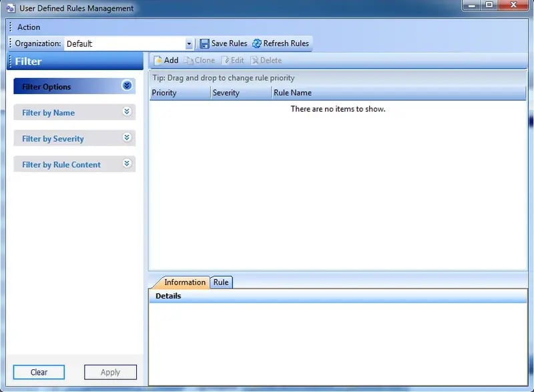Select the Information tab
This screenshot has height=392, width=534.
coord(184,282)
